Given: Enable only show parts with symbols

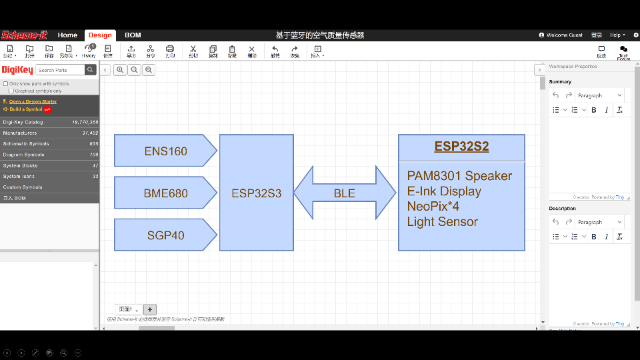Looking at the screenshot, I should coord(6,83).
